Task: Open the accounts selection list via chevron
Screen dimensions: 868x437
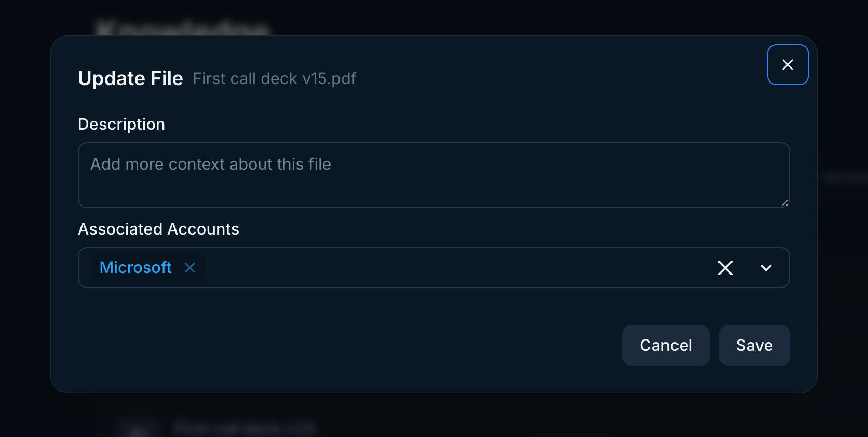Action: tap(765, 268)
